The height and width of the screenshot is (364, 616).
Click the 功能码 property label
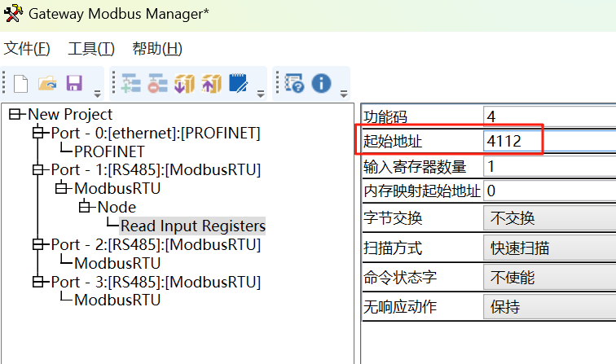point(385,117)
